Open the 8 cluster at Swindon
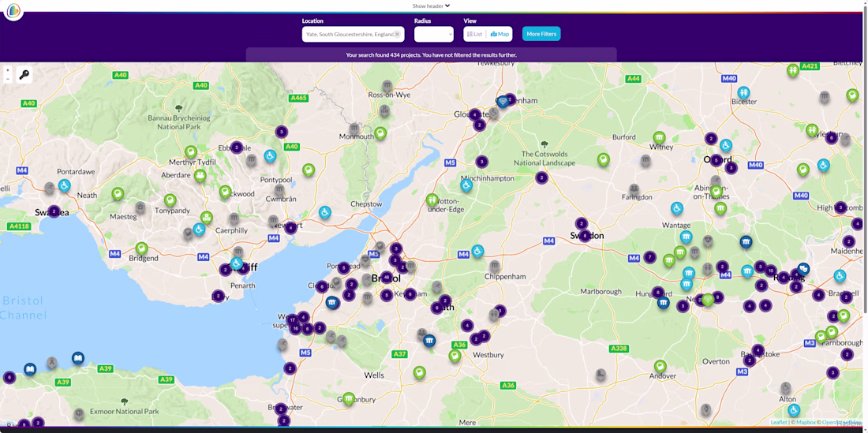868x433 pixels. click(x=586, y=236)
